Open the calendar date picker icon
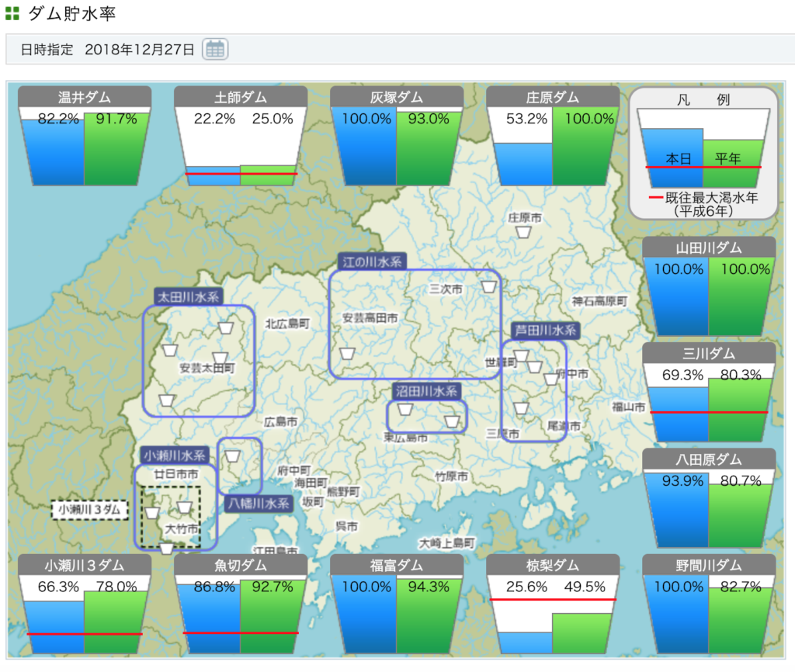 coord(214,49)
